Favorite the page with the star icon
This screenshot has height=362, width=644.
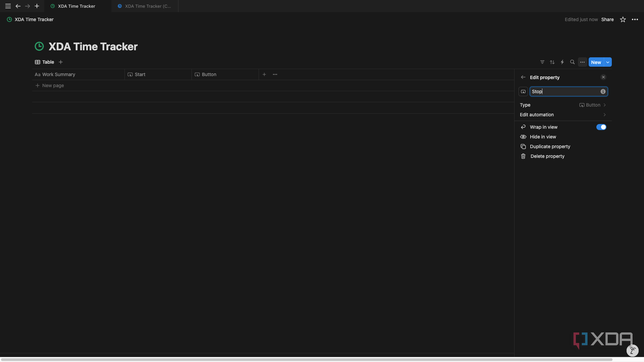pos(623,19)
